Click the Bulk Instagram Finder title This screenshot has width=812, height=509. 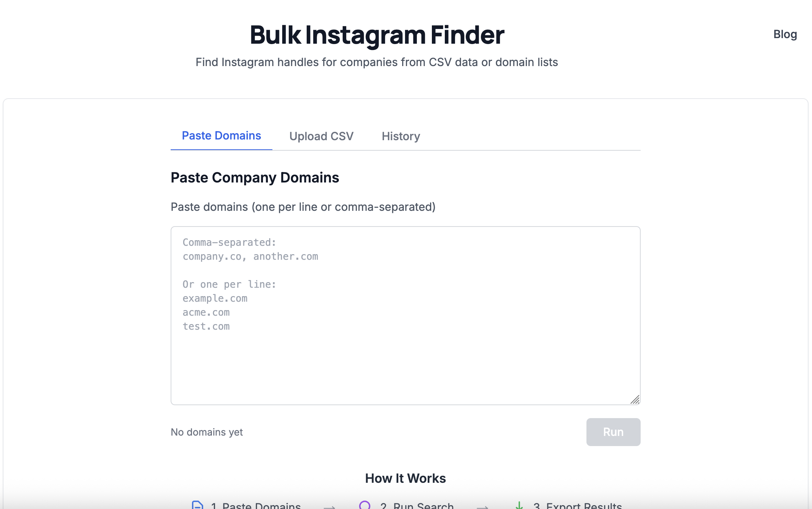point(377,35)
